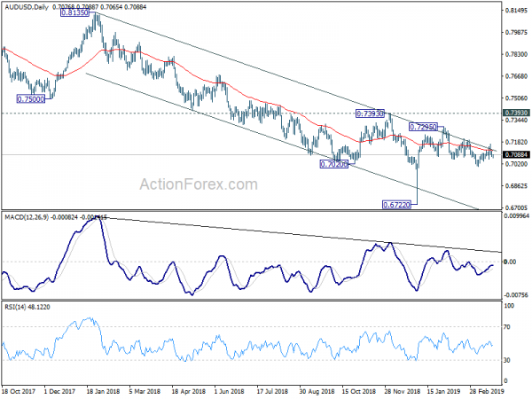
Task: Click the 0.81350 price label
Action: coord(74,13)
